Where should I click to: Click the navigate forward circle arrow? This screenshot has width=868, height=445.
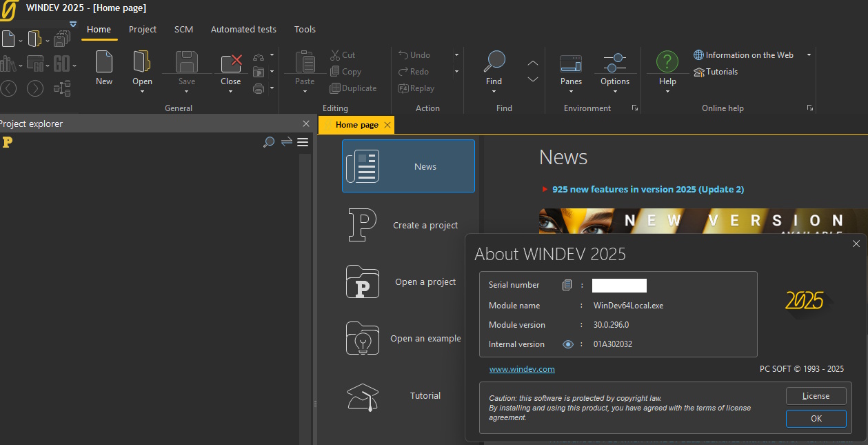point(35,88)
